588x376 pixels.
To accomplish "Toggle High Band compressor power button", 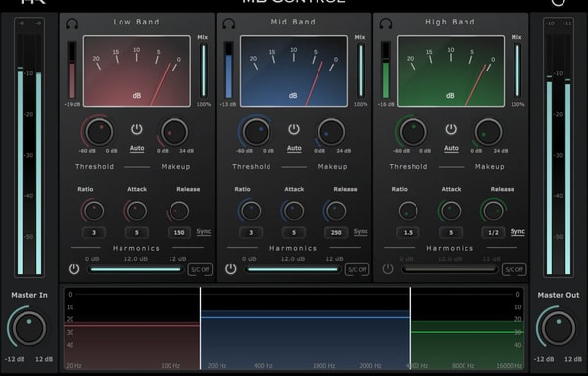I will coord(451,129).
